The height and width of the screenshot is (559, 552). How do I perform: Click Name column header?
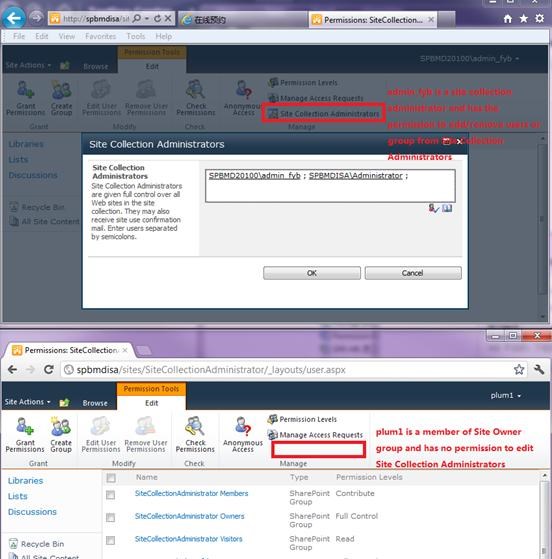[x=147, y=477]
